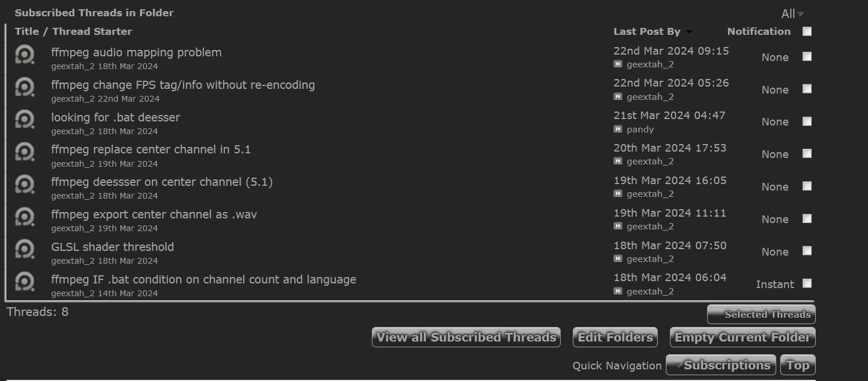Go to last post icon for 20th Mar 17:53
This screenshot has width=868, height=381.
[618, 161]
